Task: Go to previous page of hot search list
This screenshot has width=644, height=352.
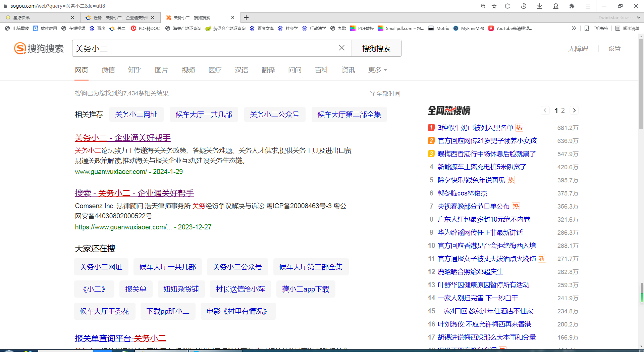Action: (x=545, y=111)
